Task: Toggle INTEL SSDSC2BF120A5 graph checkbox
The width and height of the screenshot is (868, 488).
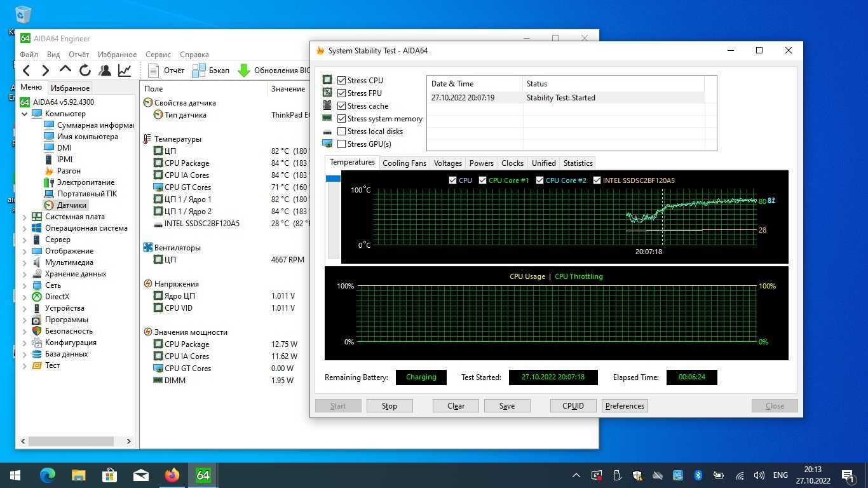Action: (x=597, y=180)
